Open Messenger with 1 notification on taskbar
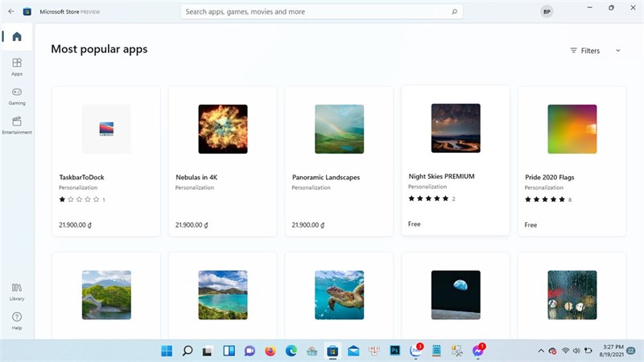The image size is (644, 362). tap(477, 351)
